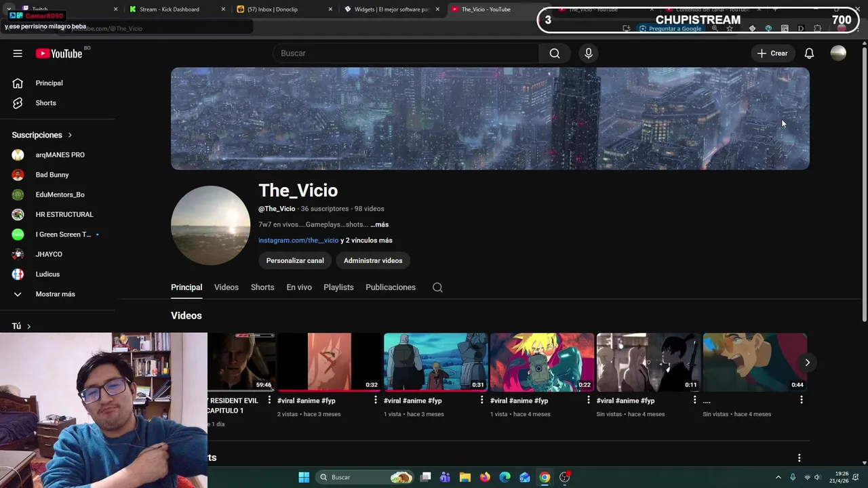Viewport: 868px width, 488px height.
Task: Click the YouTube Buscar search field
Action: (x=406, y=54)
